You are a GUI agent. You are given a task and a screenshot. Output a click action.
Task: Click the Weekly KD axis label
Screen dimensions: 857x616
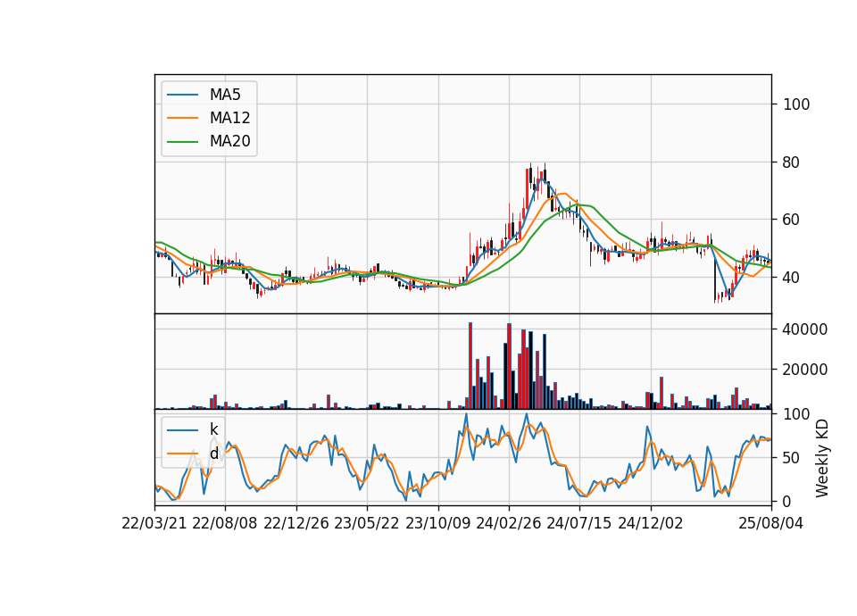tap(822, 458)
